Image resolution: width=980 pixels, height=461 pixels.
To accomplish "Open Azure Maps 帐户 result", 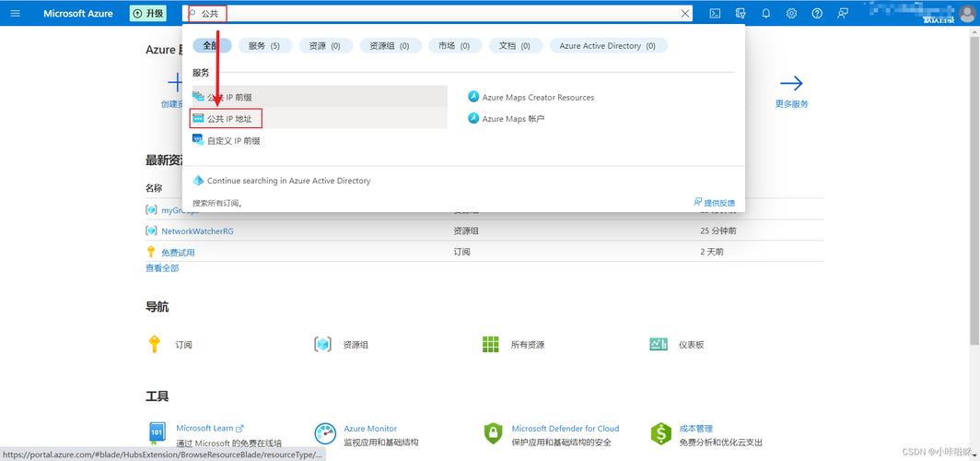I will pyautogui.click(x=513, y=119).
